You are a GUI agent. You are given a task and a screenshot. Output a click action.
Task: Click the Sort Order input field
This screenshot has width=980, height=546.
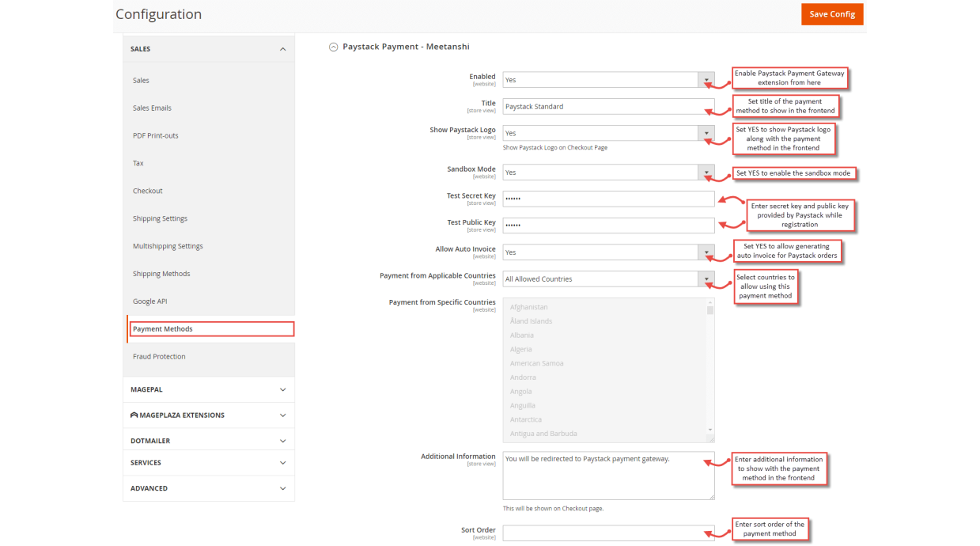608,533
